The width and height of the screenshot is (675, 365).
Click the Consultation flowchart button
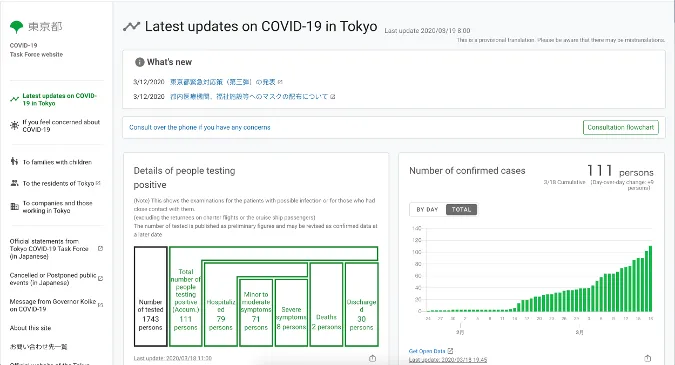620,127
